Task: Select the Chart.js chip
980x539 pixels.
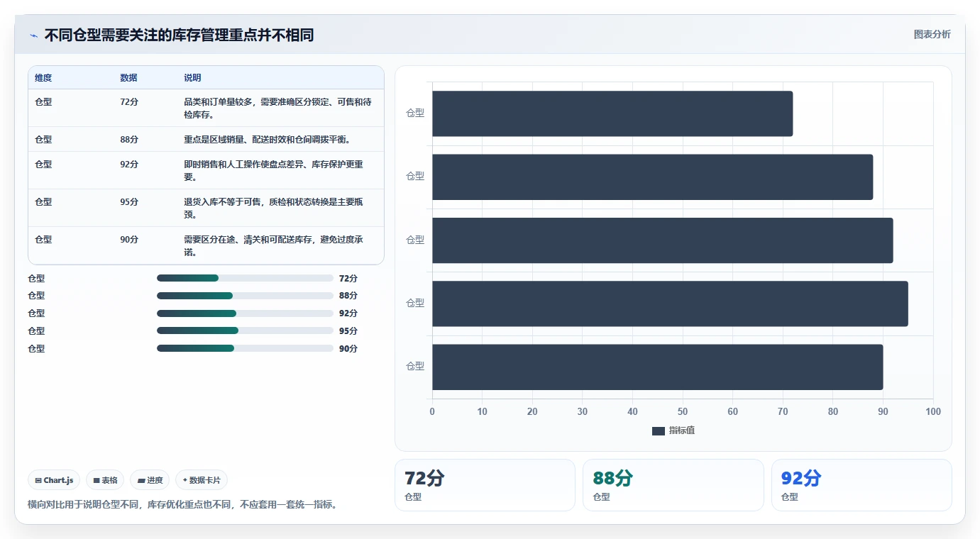Action: point(54,480)
